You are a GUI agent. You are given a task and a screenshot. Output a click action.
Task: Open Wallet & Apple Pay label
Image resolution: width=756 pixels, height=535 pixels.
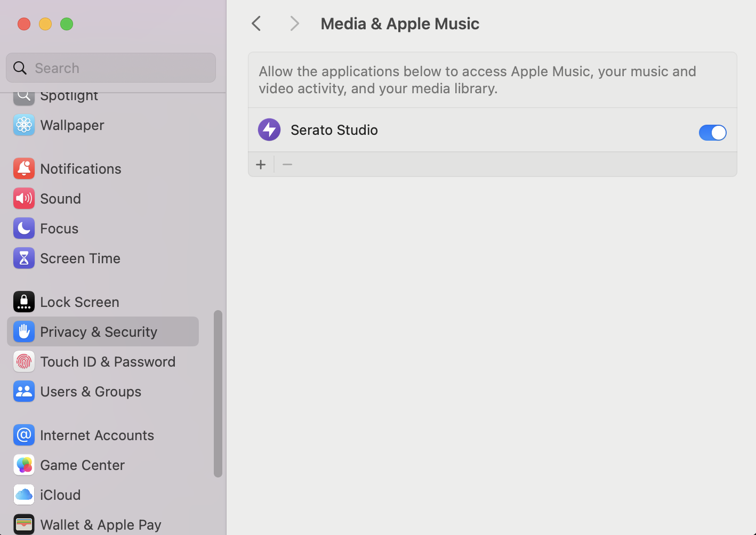coord(101,525)
